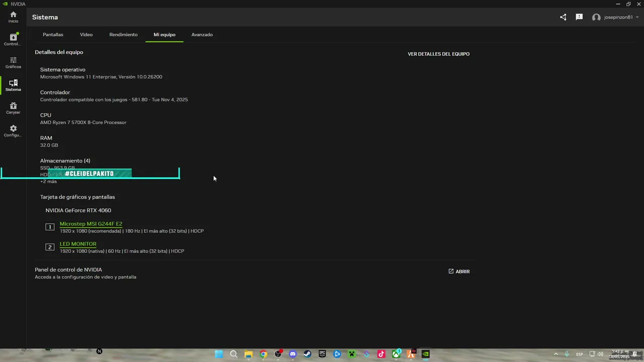Select the Mi equipo tab
This screenshot has height=362, width=644.
(x=165, y=35)
